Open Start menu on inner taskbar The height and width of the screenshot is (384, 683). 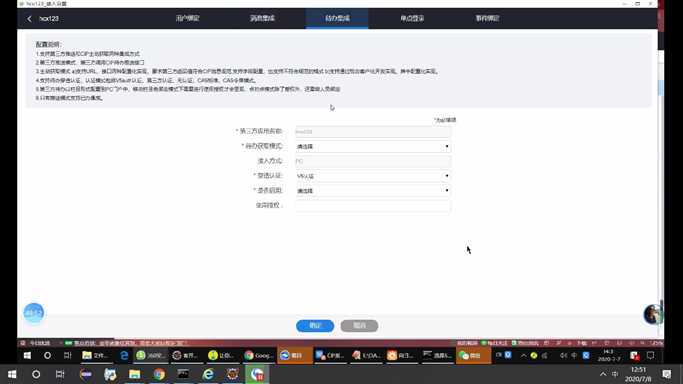click(x=27, y=356)
